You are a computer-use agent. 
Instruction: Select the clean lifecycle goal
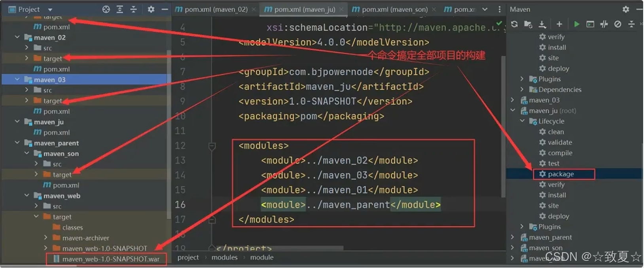click(x=551, y=132)
